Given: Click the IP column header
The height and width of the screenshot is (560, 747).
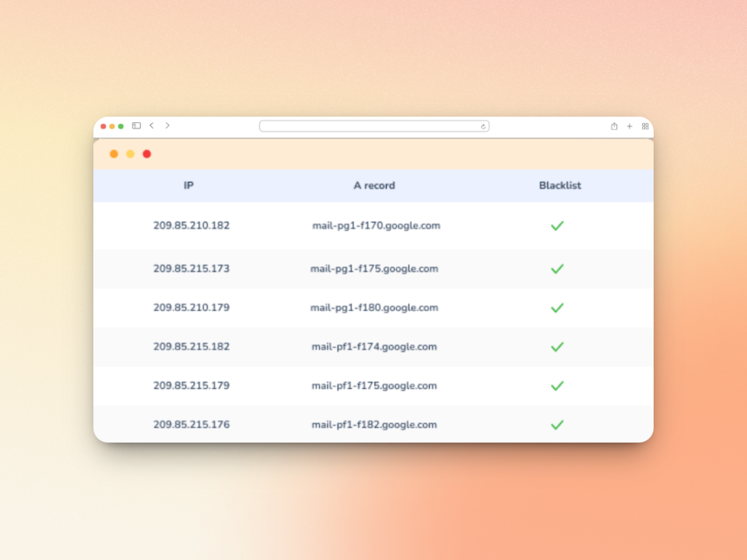Looking at the screenshot, I should pyautogui.click(x=188, y=185).
